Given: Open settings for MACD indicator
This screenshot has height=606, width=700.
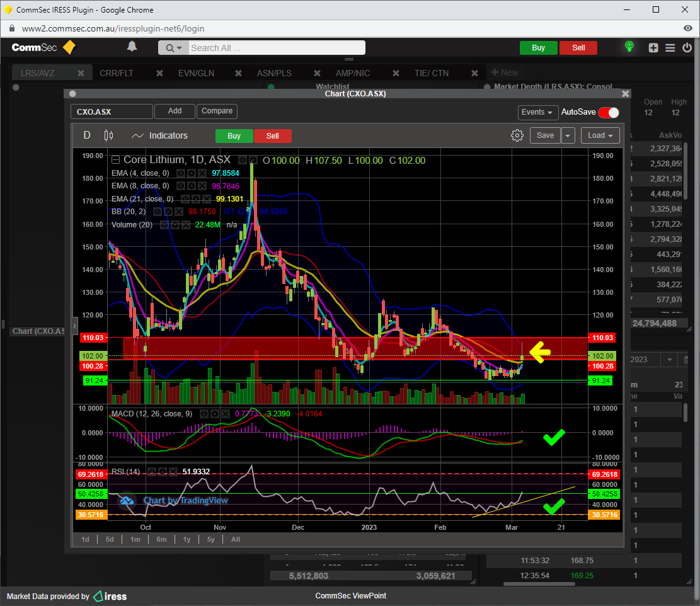Looking at the screenshot, I should click(x=215, y=414).
